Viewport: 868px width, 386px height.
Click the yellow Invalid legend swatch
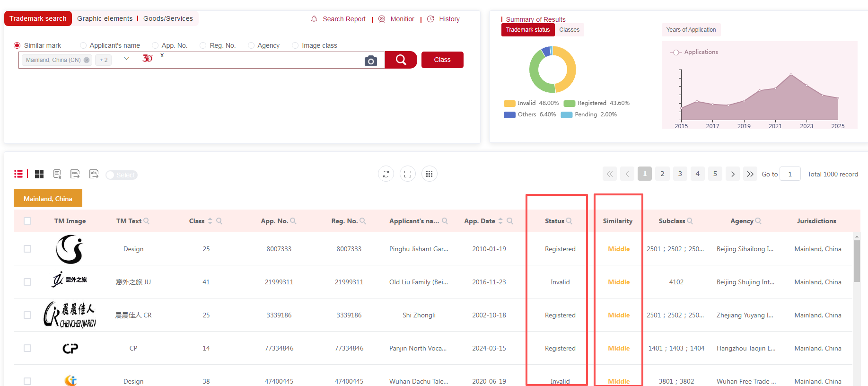pos(509,103)
